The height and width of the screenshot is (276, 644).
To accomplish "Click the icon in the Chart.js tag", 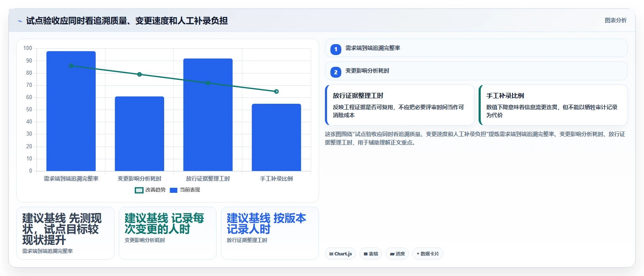I will coord(331,254).
